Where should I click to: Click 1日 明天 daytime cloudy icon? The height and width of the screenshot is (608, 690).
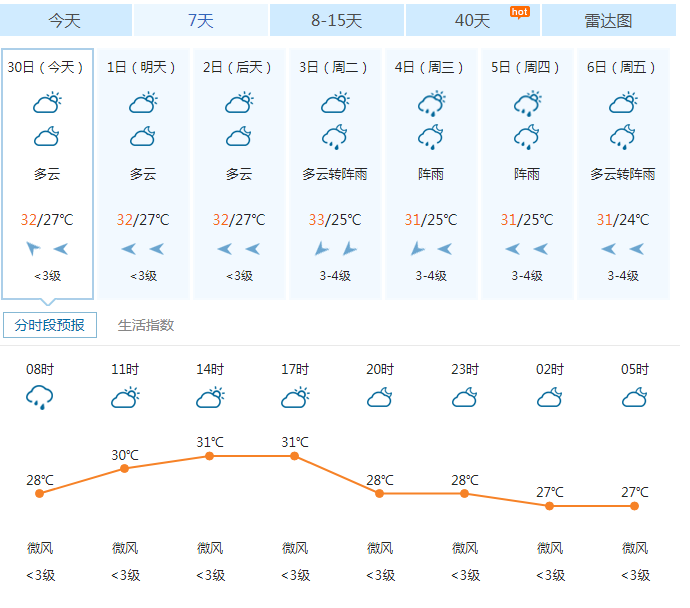coord(143,103)
